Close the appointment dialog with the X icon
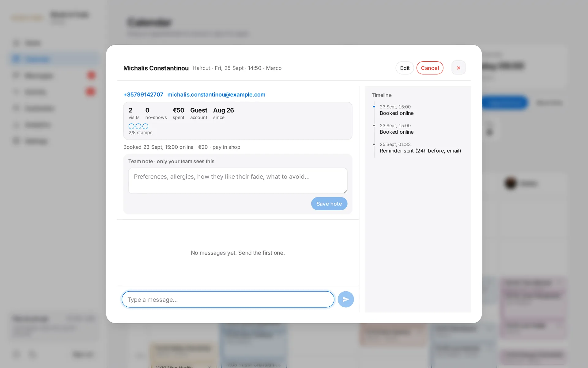588x368 pixels. pyautogui.click(x=458, y=68)
